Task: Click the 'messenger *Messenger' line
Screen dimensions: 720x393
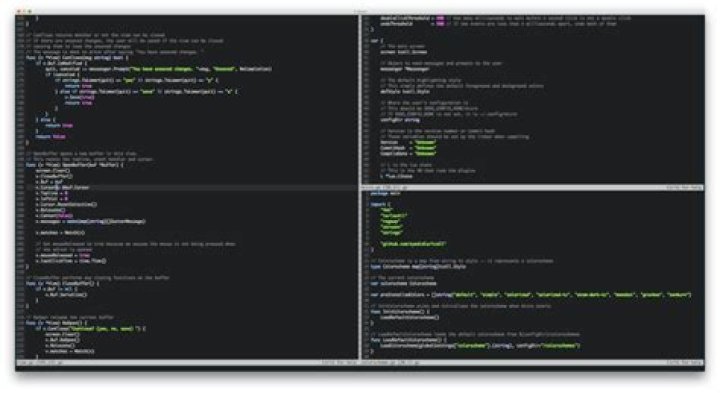Action: coord(405,69)
